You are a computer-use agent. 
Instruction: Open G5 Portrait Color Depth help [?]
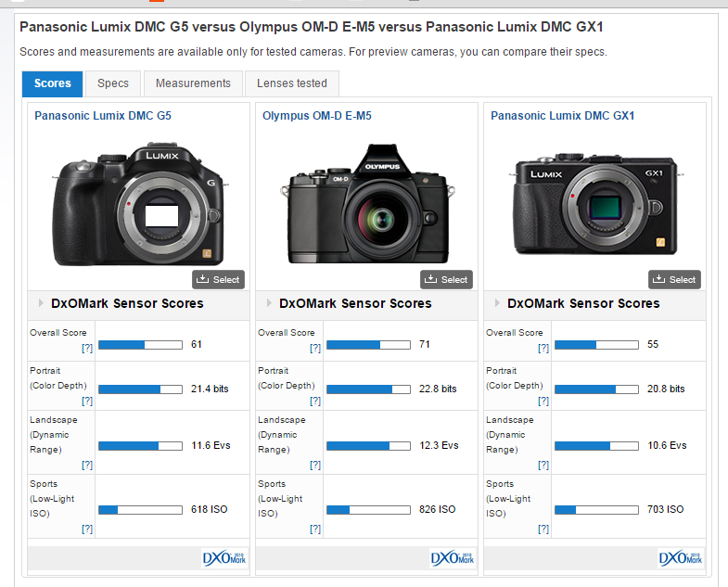click(x=87, y=401)
